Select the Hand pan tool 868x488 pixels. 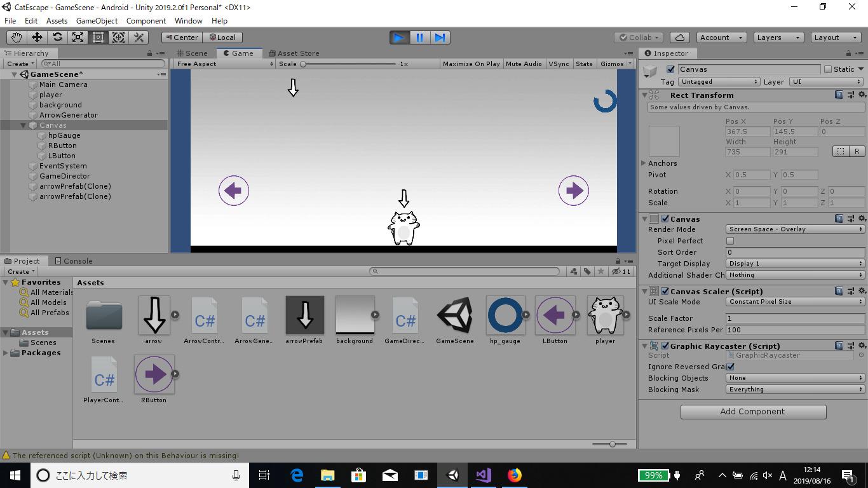(x=16, y=37)
